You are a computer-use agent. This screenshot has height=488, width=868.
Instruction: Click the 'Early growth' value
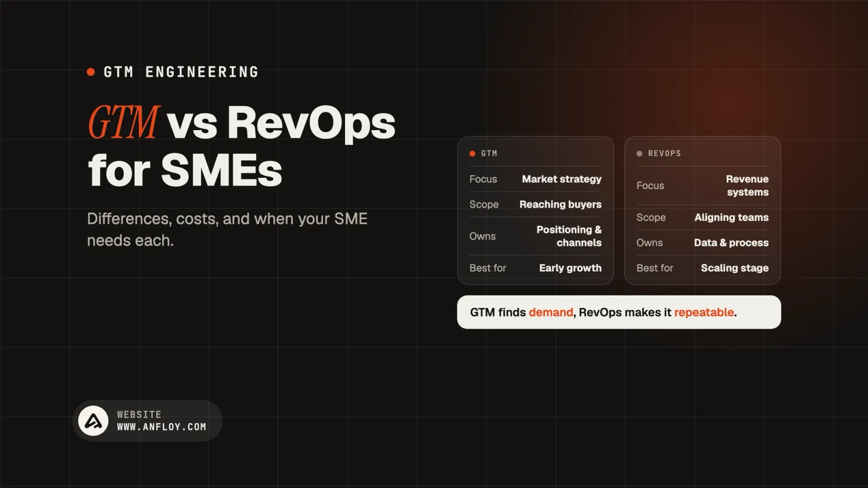point(570,268)
